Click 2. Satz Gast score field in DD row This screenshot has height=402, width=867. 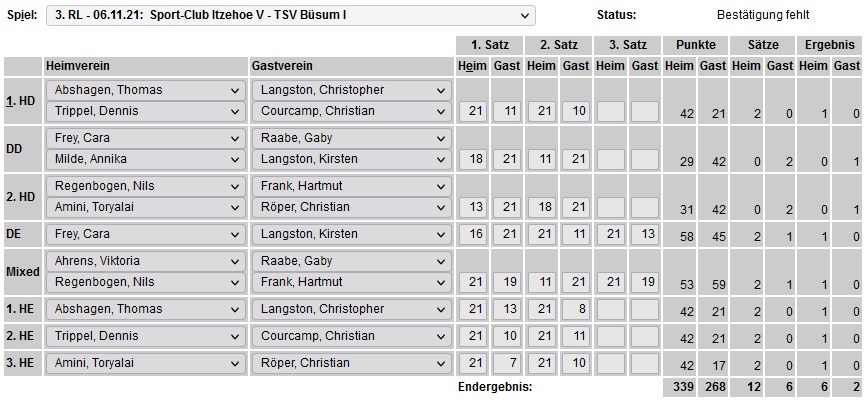(576, 159)
